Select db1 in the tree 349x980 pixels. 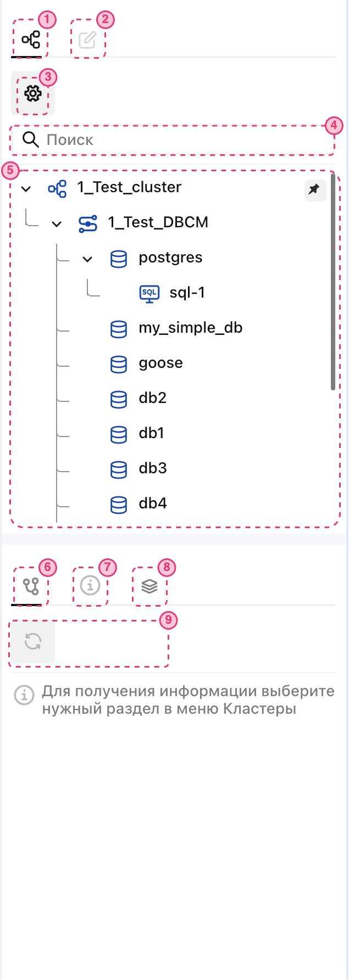(151, 433)
